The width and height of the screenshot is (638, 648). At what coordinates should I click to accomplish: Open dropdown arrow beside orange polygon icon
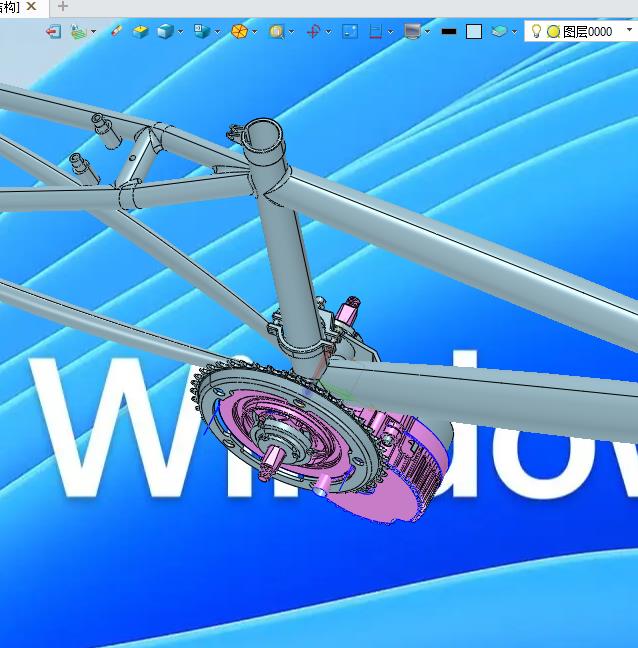pos(255,32)
